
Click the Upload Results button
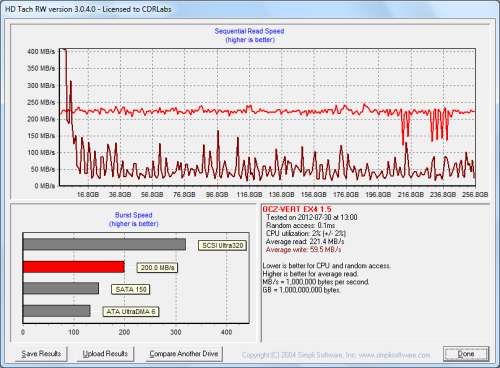coord(105,354)
